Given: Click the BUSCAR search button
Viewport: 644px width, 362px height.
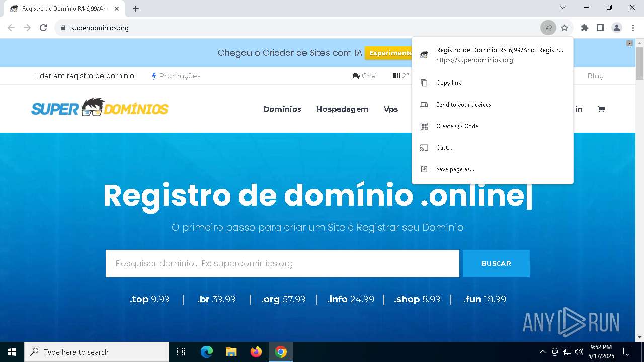Looking at the screenshot, I should click(496, 263).
